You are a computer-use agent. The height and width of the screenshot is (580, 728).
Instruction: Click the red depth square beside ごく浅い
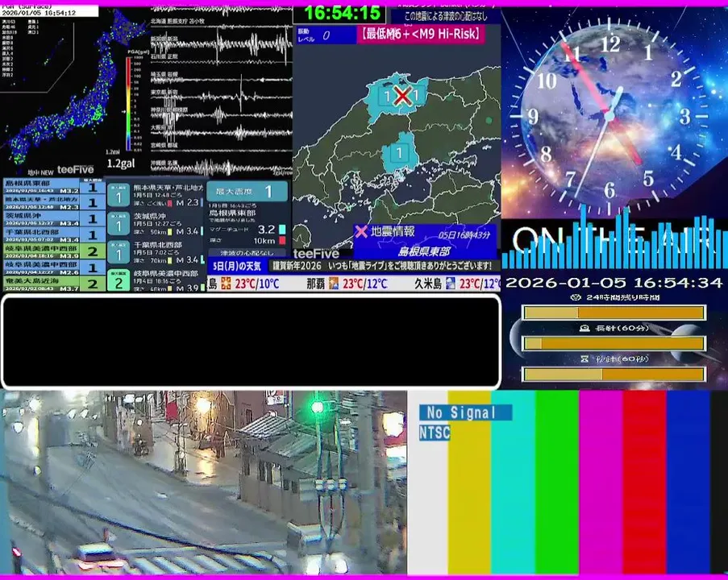pos(169,203)
